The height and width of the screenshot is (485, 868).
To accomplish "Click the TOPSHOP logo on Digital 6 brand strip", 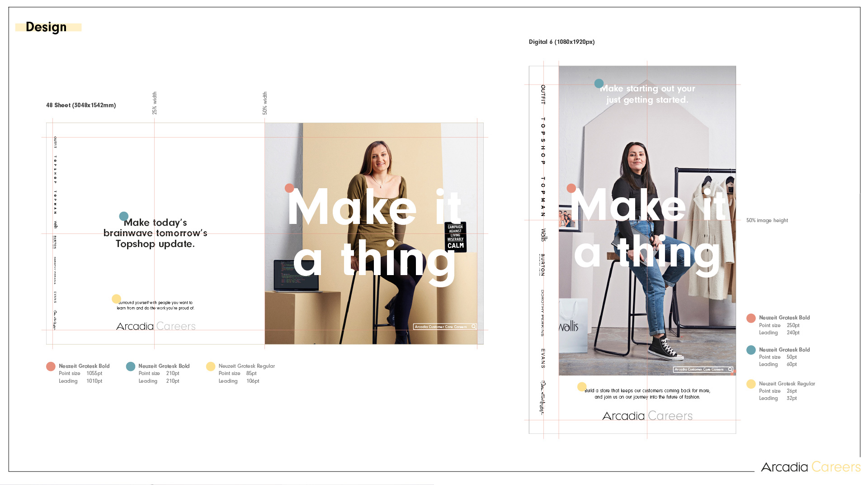I will (543, 141).
